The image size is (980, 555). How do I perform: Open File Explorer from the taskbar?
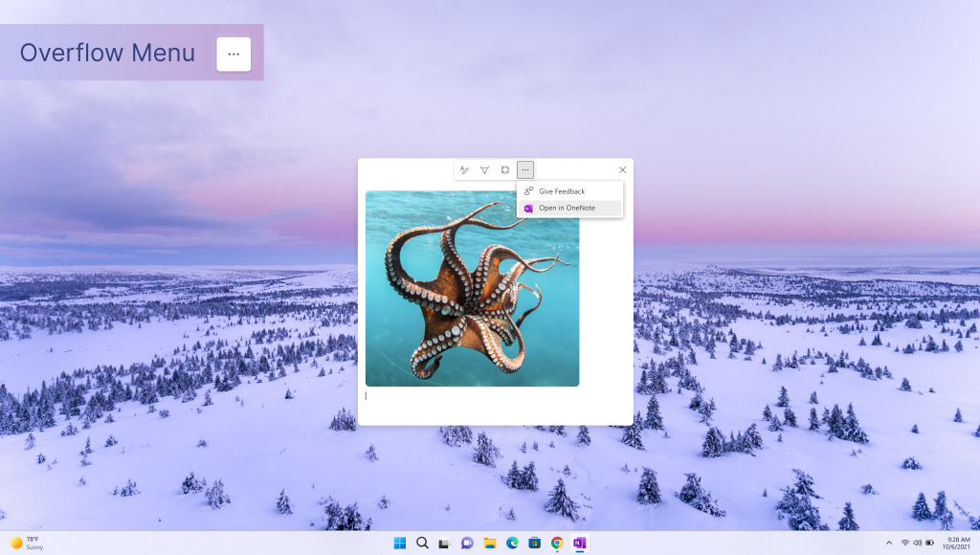[489, 544]
